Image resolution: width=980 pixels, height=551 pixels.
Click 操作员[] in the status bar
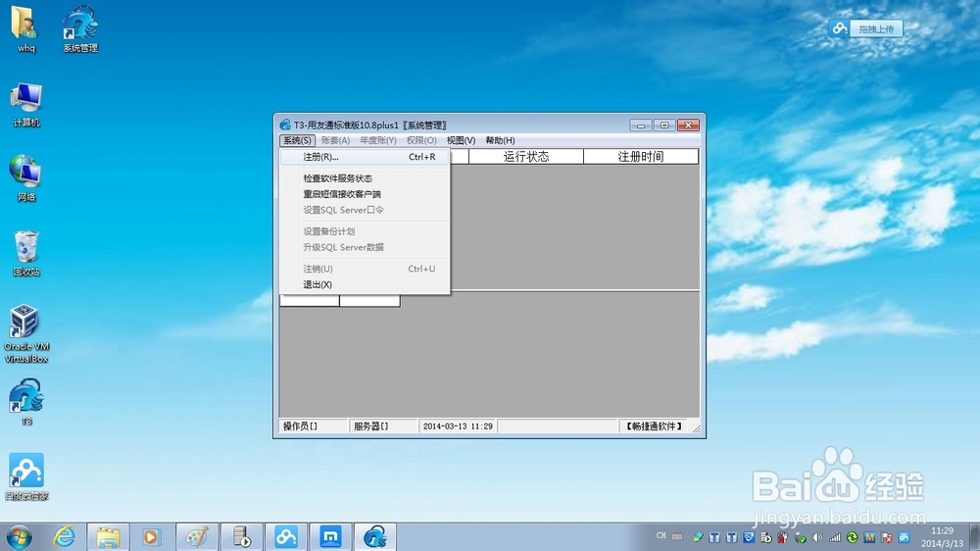pyautogui.click(x=314, y=426)
